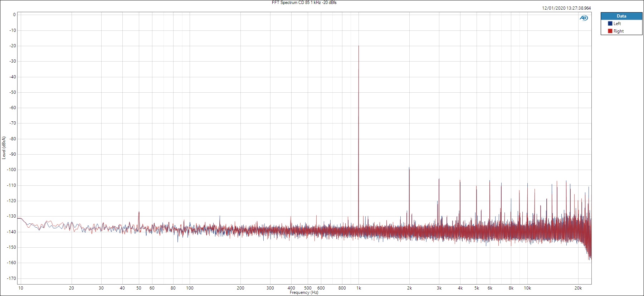Click the 50 Hz hum spike
The width and height of the screenshot is (644, 296).
[139, 212]
